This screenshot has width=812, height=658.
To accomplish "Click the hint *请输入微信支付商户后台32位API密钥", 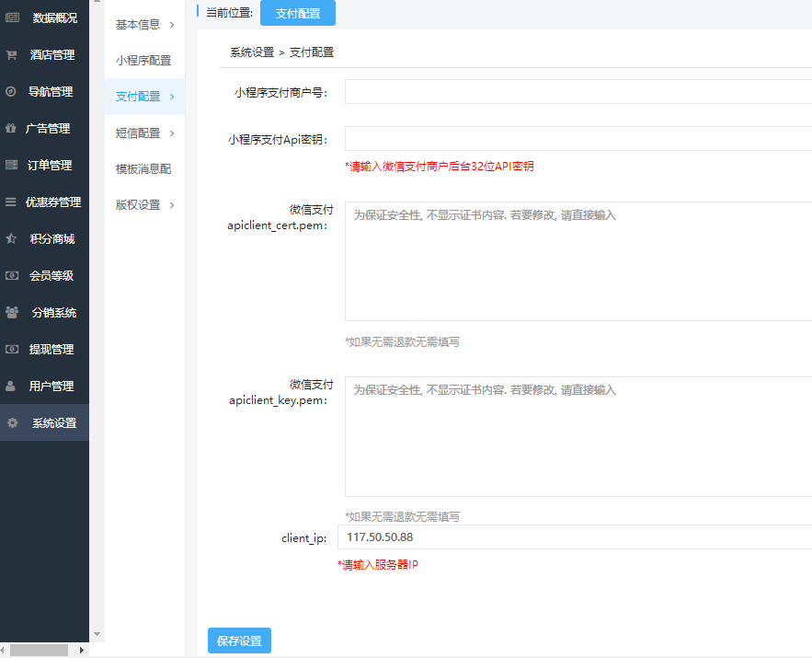I will coord(440,167).
